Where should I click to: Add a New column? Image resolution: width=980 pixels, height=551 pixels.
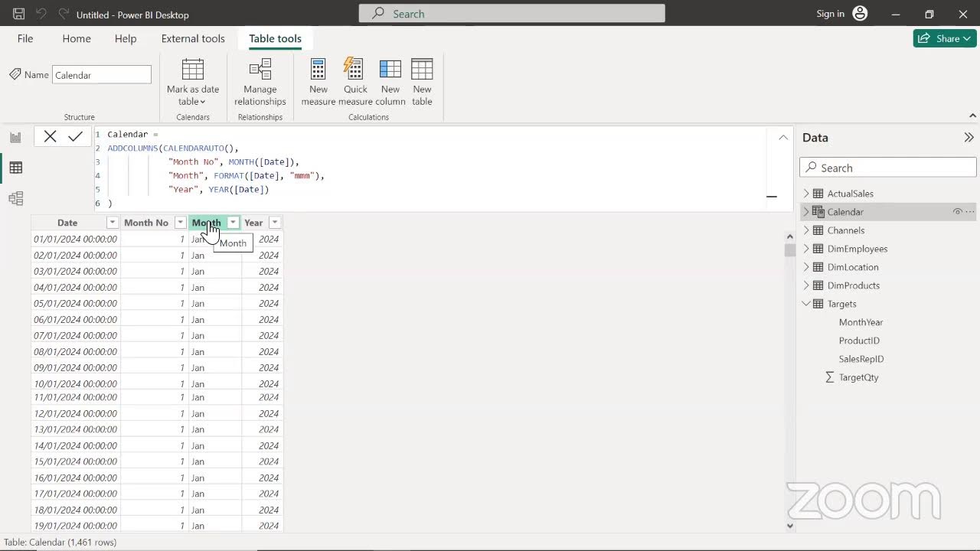tap(390, 83)
